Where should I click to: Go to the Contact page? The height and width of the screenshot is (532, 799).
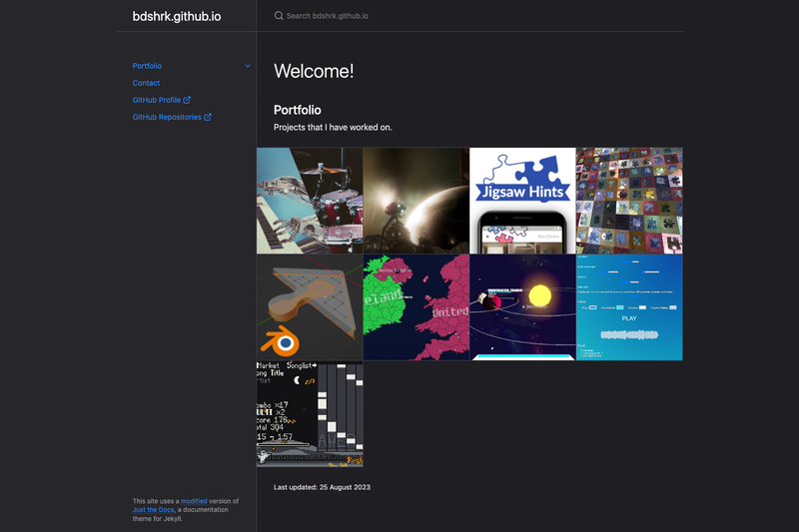click(x=146, y=83)
